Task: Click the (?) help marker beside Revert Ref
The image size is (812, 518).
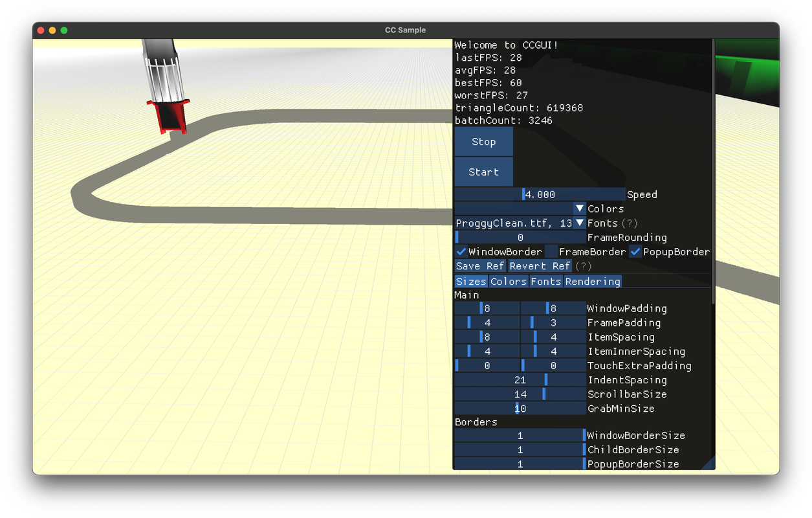Action: click(583, 265)
